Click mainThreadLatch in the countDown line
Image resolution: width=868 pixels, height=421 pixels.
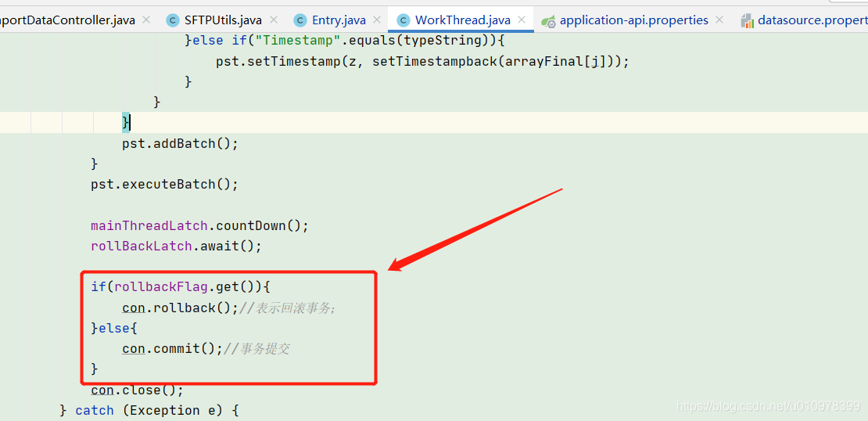click(149, 225)
